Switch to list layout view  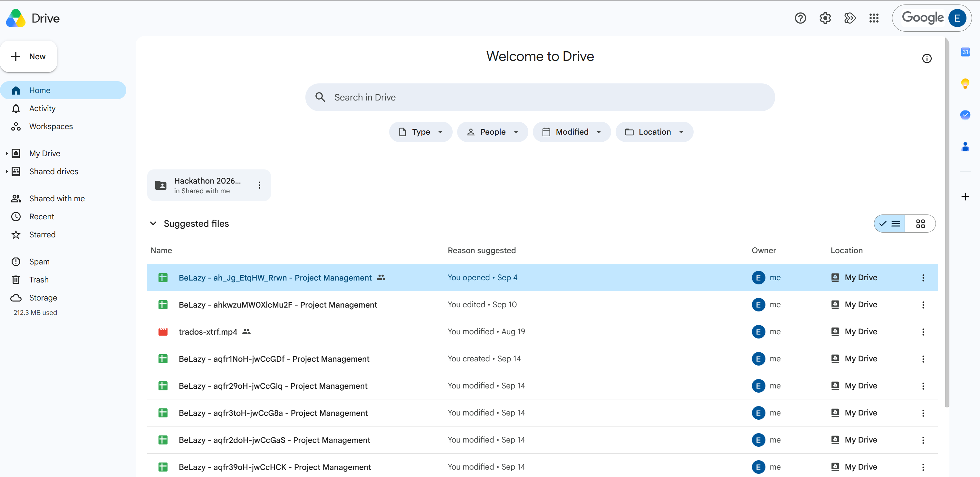(889, 224)
